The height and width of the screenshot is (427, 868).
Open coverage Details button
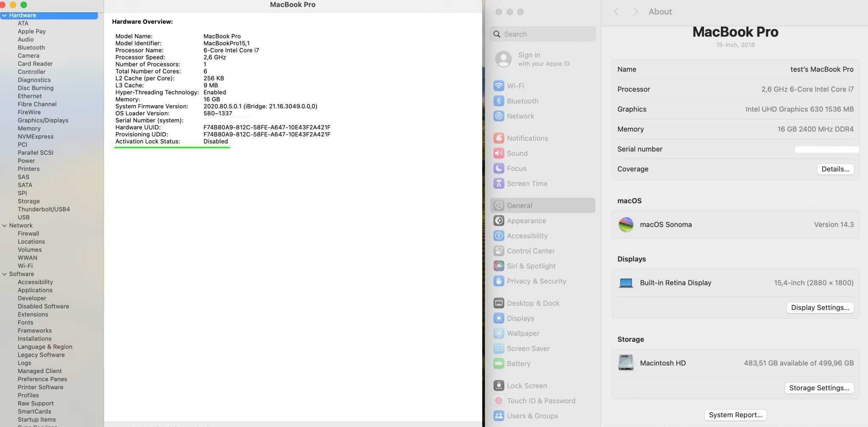(835, 169)
